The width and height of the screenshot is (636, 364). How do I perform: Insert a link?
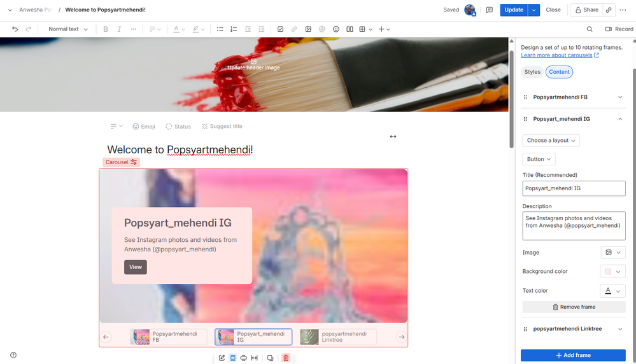point(294,29)
